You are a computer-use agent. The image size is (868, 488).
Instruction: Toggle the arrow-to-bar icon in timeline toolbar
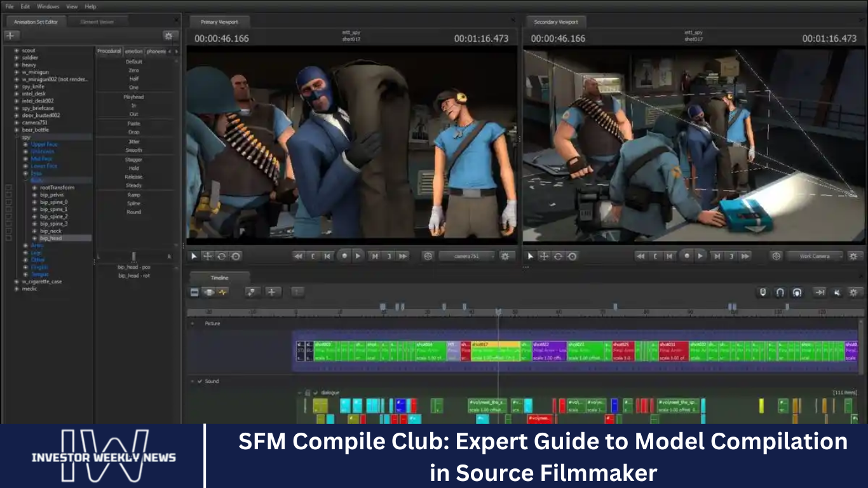pyautogui.click(x=820, y=292)
